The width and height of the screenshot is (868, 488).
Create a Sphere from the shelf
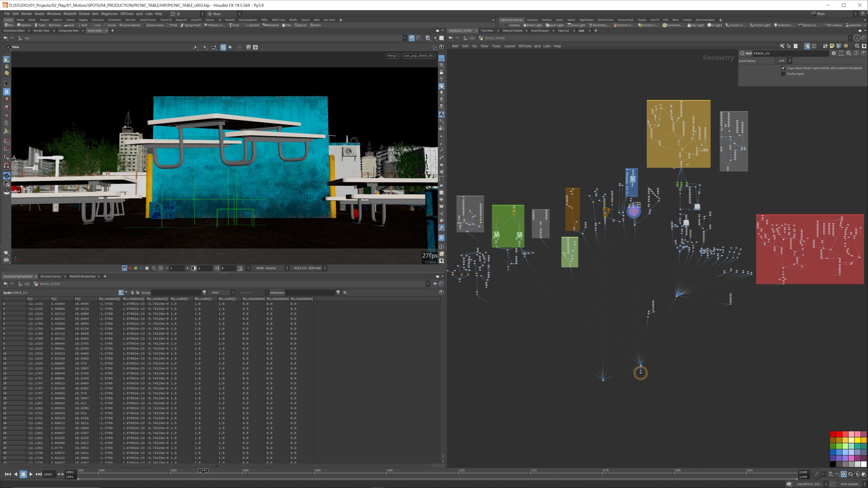[24, 25]
